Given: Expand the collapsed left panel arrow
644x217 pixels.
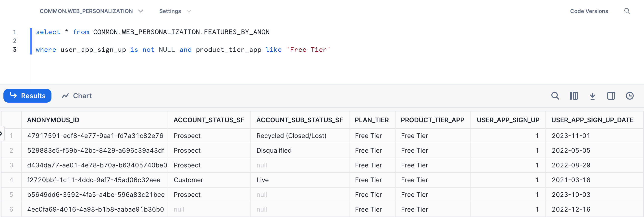Looking at the screenshot, I should click(1, 134).
